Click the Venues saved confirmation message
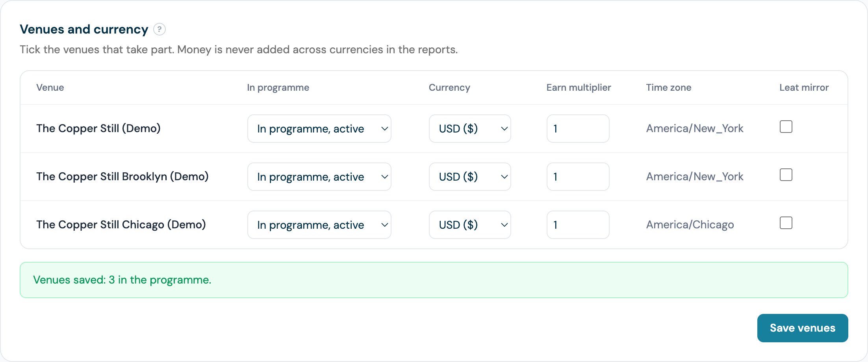This screenshot has width=868, height=362. [x=434, y=280]
